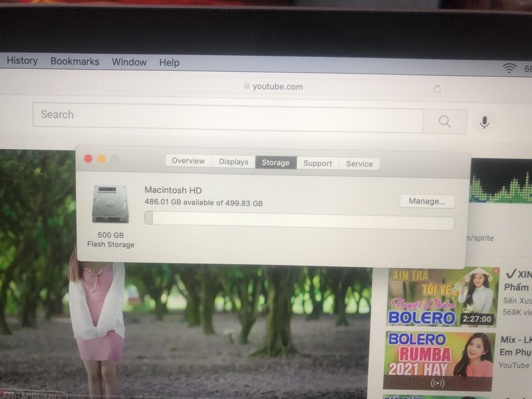532x399 pixels.
Task: Open the Support tab
Action: (x=318, y=163)
